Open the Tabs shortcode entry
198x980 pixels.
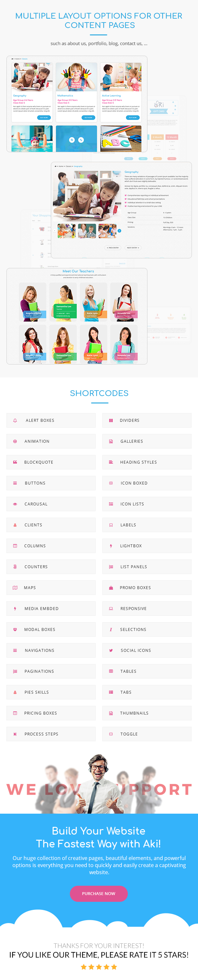(146, 692)
